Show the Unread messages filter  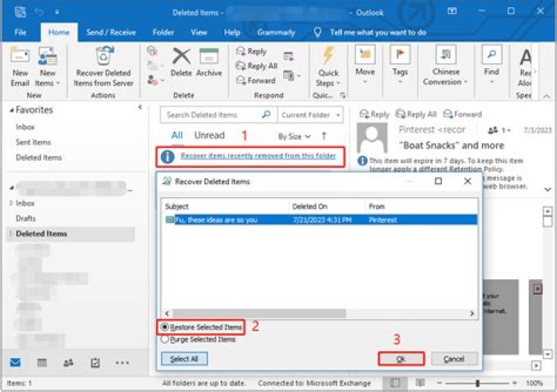(x=209, y=135)
